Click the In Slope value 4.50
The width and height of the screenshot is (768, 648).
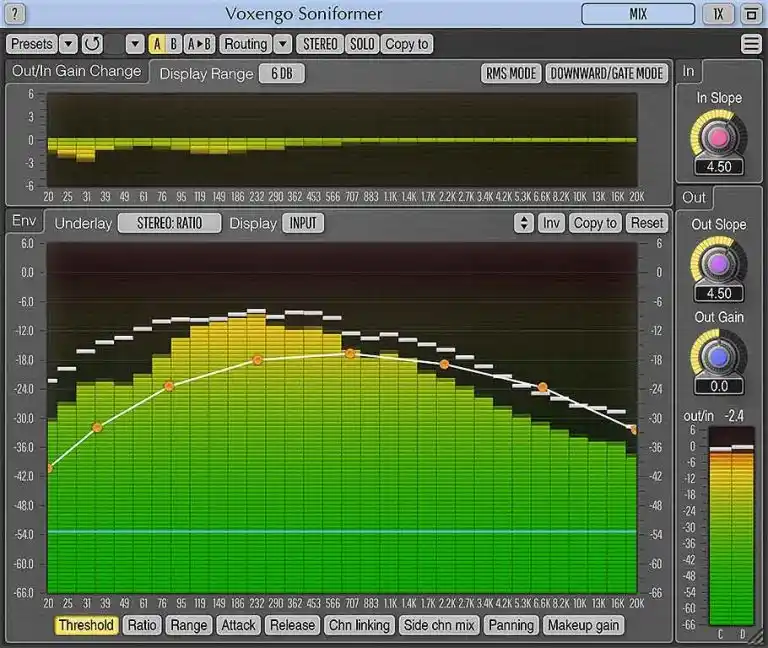coord(719,167)
